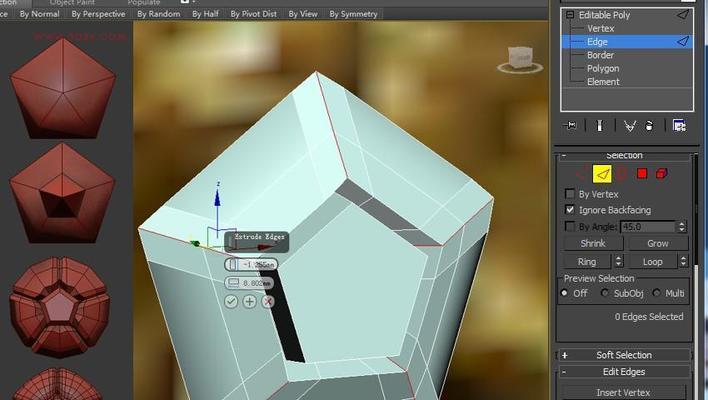
Task: Toggle Show End Result icon
Action: [600, 126]
